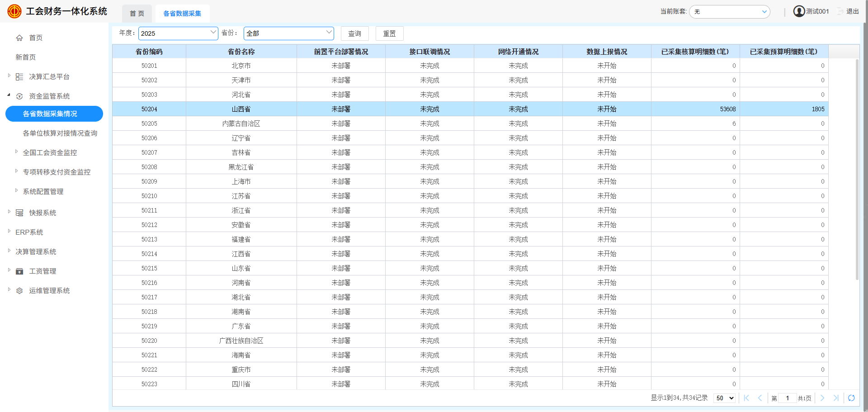Screen dimensions: 868x412
Task: Open the 当前账套 dropdown
Action: tap(730, 12)
